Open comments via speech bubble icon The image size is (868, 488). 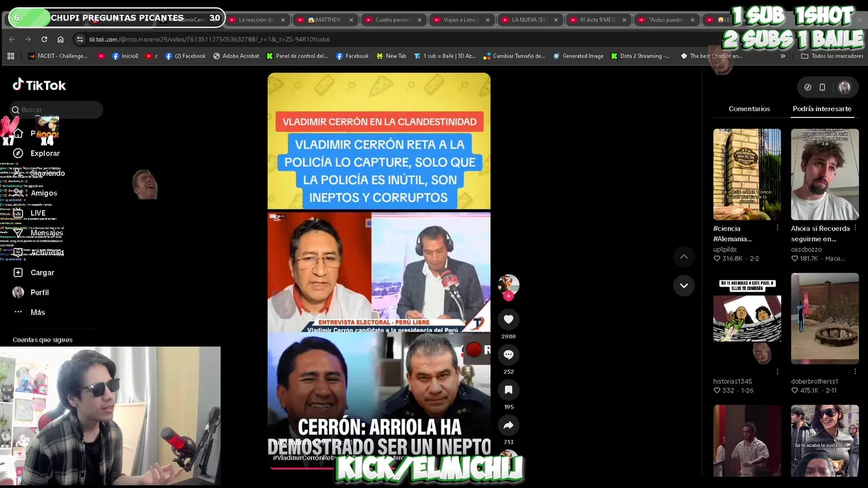coord(509,354)
